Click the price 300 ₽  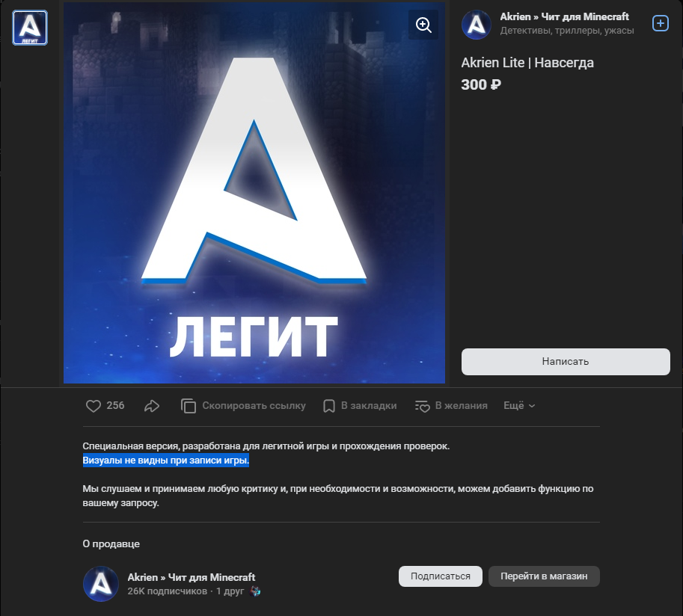(481, 84)
